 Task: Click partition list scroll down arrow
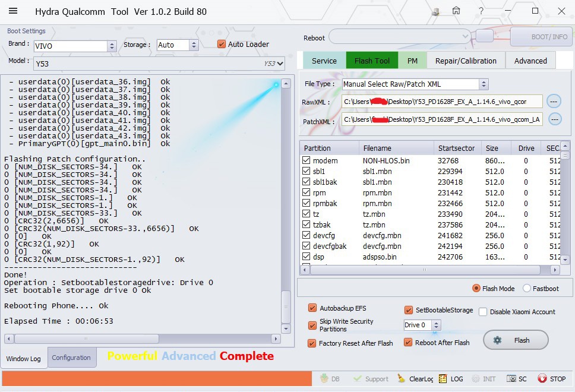(565, 260)
